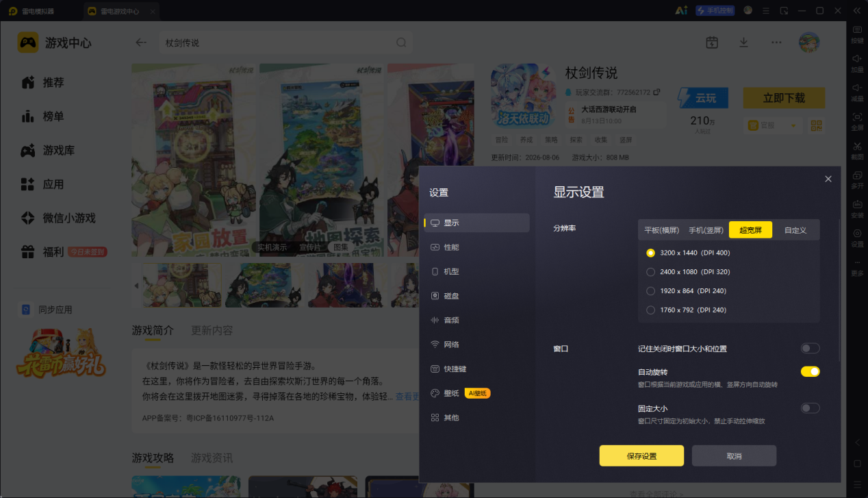Click the 保存设置 save button
The image size is (868, 498).
[641, 456]
